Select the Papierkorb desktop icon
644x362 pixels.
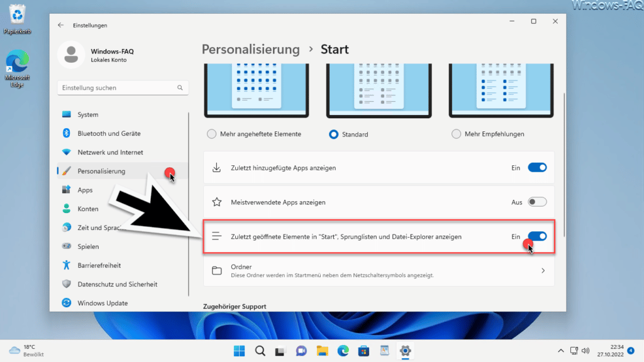click(x=17, y=19)
